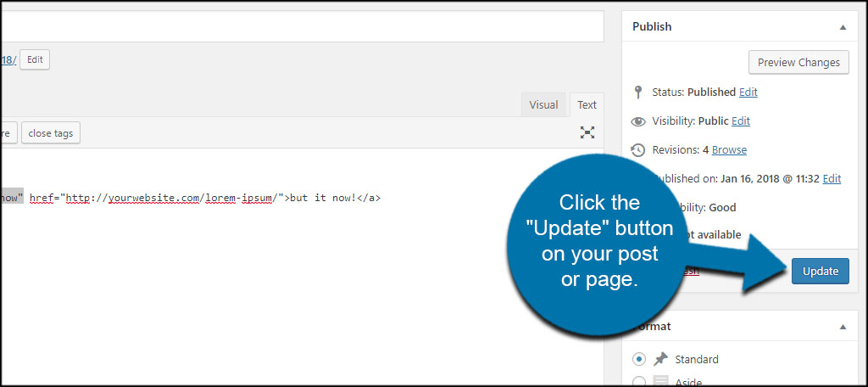
Task: Click the Publish panel heading
Action: (652, 26)
